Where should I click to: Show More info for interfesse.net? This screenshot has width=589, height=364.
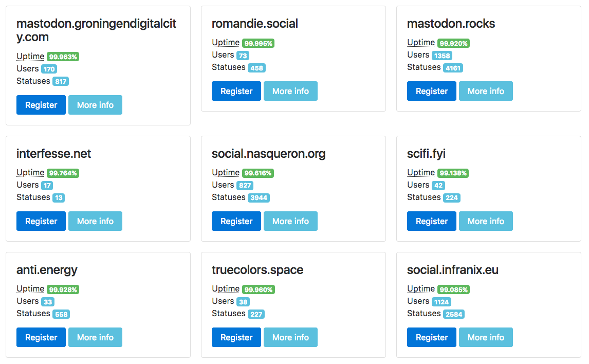click(95, 221)
